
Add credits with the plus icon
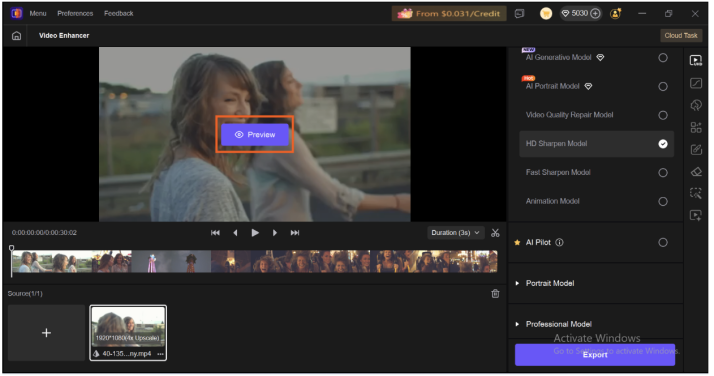(x=595, y=14)
